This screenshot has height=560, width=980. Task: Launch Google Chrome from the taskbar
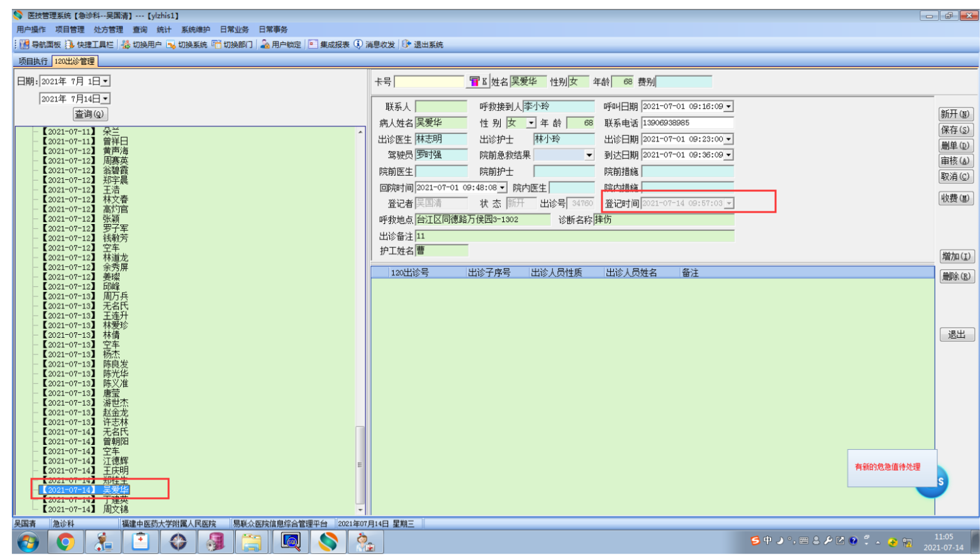65,542
